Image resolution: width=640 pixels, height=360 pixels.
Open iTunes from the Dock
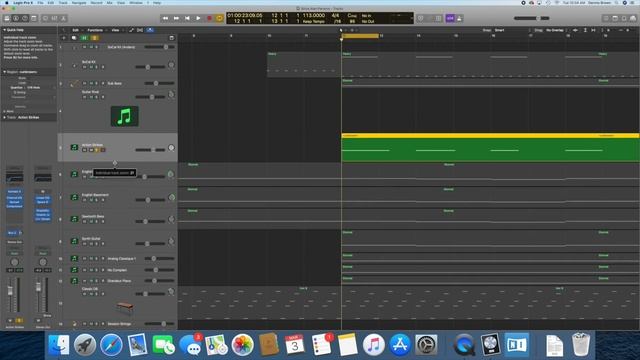(374, 345)
